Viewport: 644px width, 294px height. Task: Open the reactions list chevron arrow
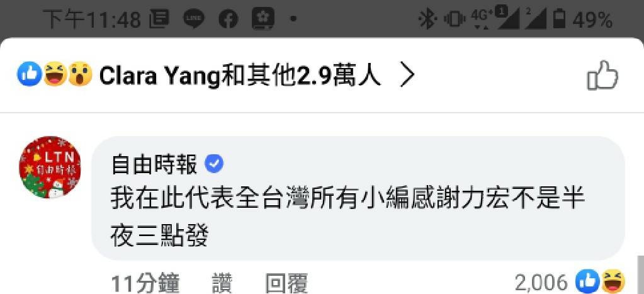407,76
